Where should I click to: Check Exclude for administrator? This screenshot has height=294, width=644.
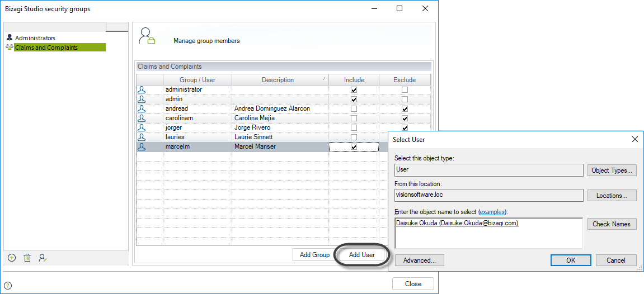tap(405, 89)
